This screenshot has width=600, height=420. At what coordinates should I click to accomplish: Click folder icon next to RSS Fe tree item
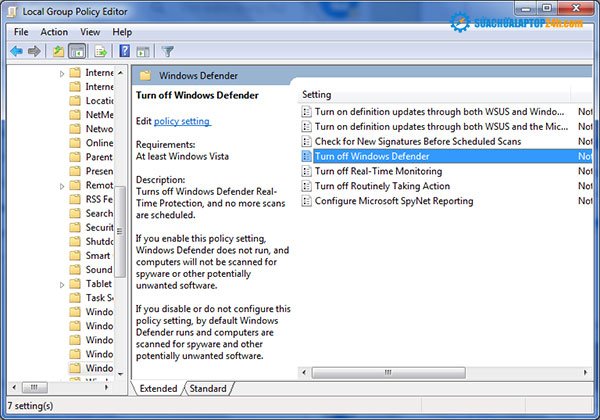coord(75,199)
